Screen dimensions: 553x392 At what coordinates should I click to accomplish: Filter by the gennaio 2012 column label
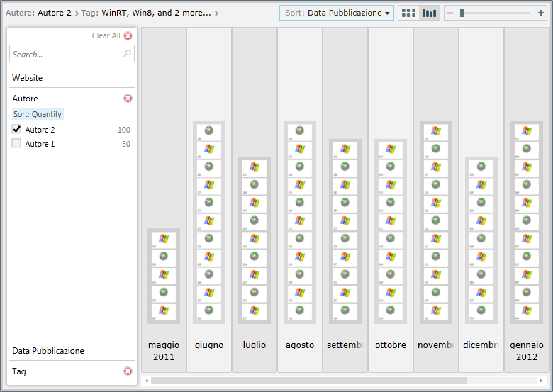[527, 351]
